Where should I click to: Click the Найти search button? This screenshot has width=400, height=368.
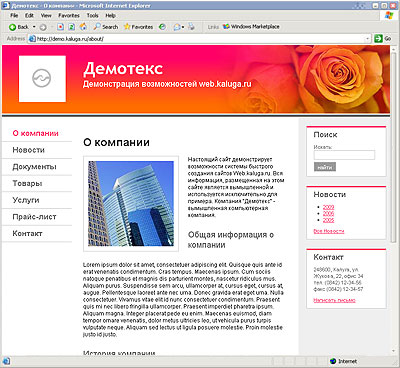[325, 167]
